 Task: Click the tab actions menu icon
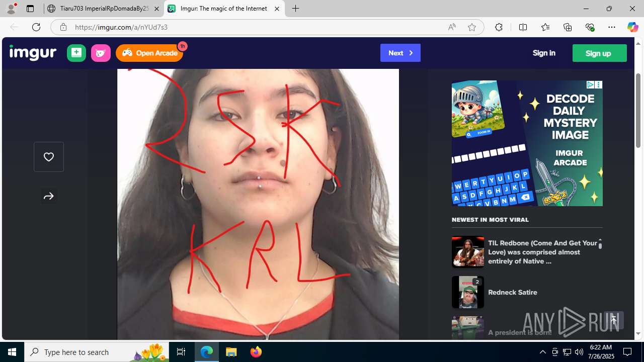click(30, 9)
